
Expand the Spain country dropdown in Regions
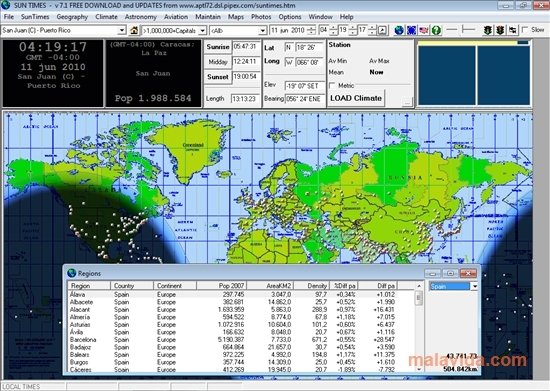(474, 286)
